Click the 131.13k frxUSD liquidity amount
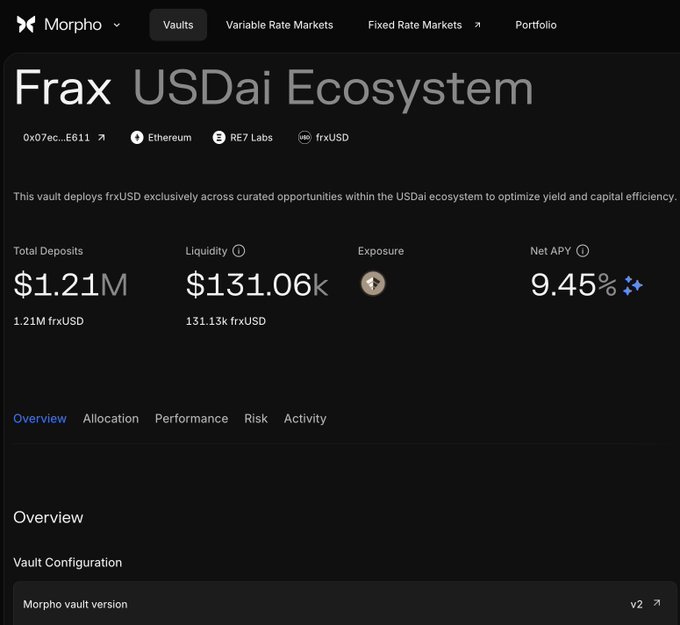 (x=226, y=321)
